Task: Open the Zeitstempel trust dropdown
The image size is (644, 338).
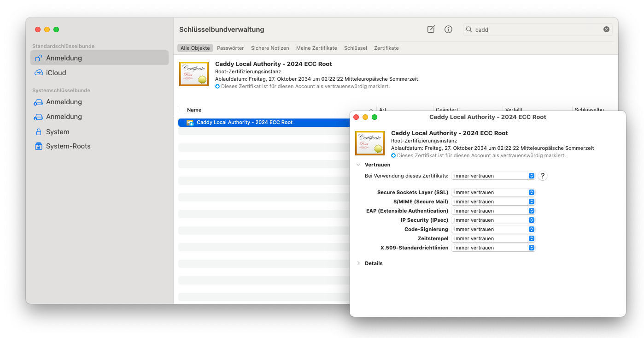Action: [493, 238]
